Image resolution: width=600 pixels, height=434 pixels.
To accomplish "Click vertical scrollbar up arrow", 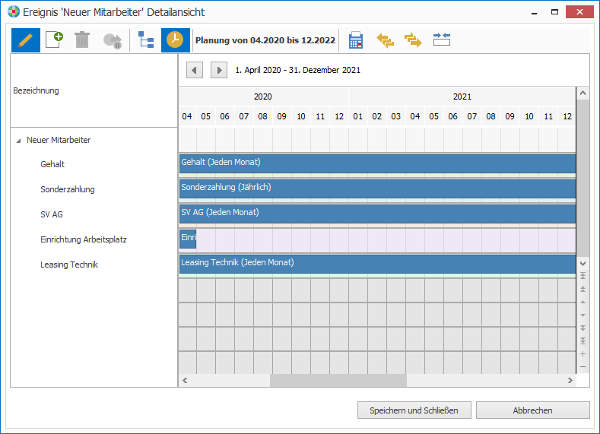I will [583, 93].
